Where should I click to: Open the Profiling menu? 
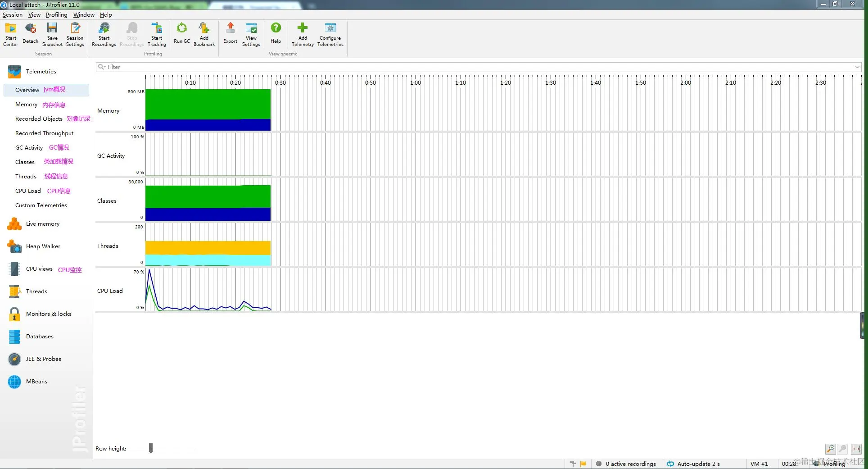(x=56, y=15)
